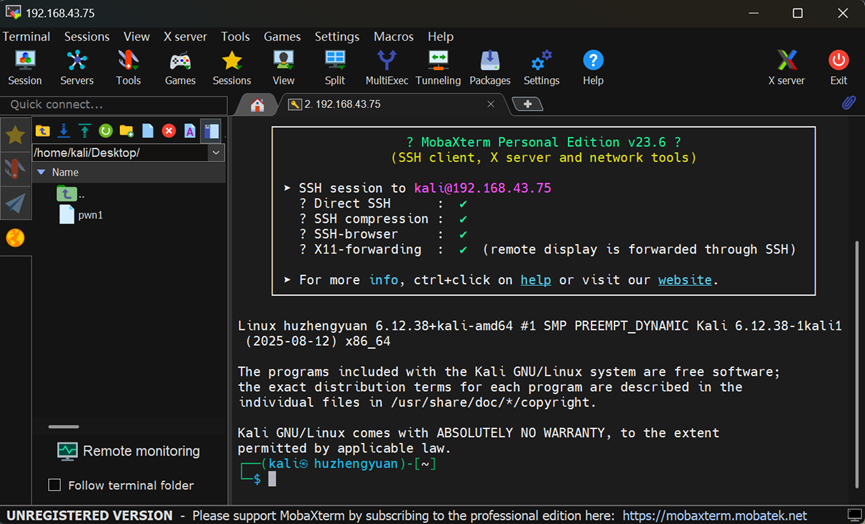
Task: Expand the remote path dropdown
Action: click(216, 153)
